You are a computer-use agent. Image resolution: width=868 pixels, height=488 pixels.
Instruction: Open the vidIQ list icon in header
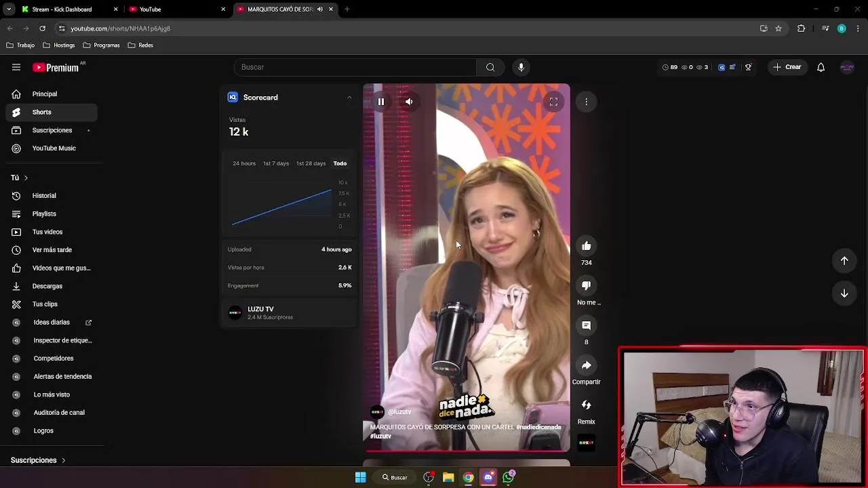coord(732,67)
